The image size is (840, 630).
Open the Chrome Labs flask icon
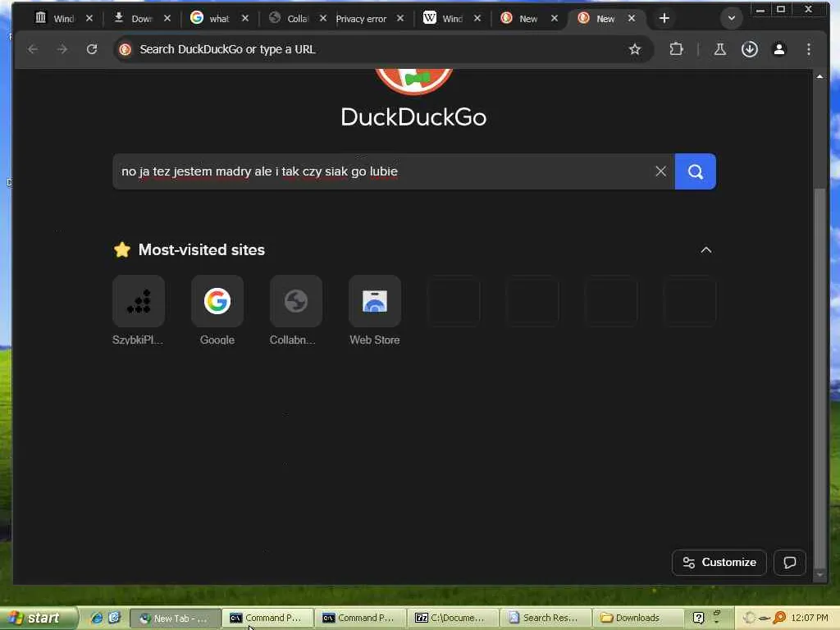click(720, 49)
